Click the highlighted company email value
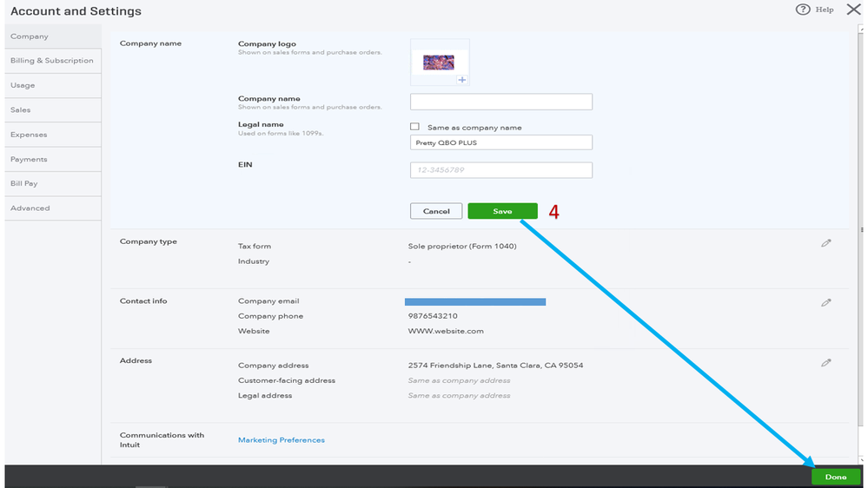The height and width of the screenshot is (488, 868). tap(475, 301)
